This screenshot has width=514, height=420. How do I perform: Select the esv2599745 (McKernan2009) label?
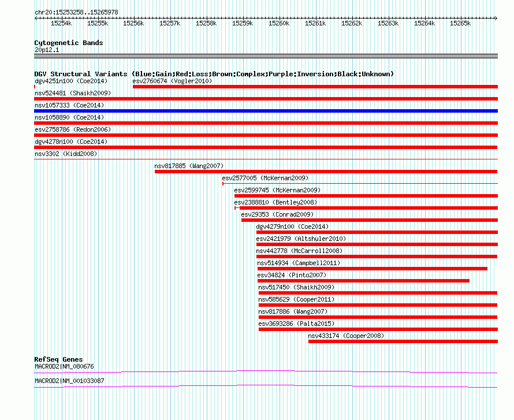point(277,190)
